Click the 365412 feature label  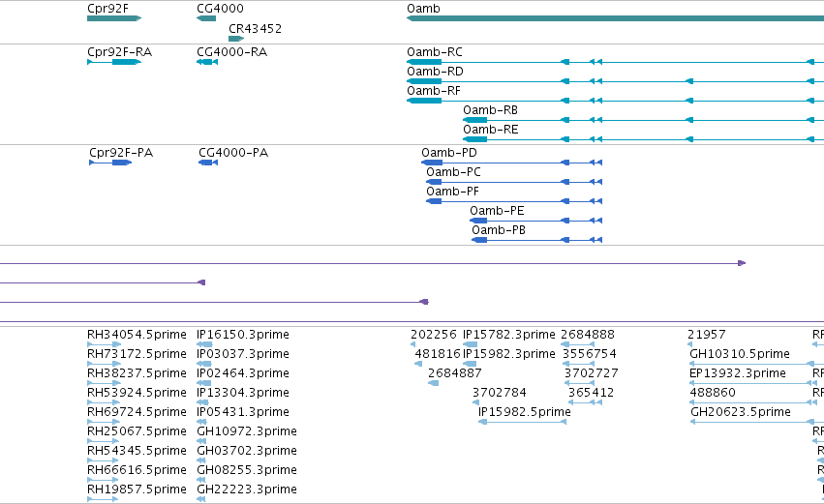pyautogui.click(x=592, y=393)
